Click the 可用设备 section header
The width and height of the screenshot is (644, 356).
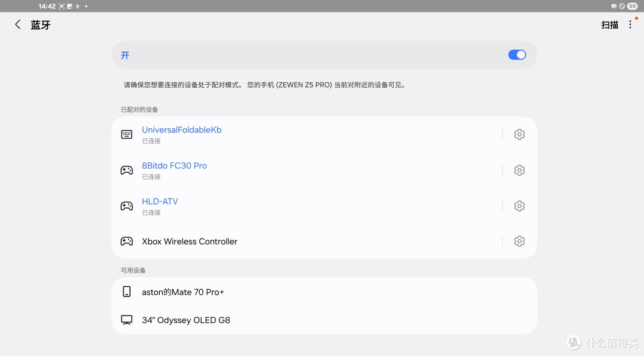point(133,270)
